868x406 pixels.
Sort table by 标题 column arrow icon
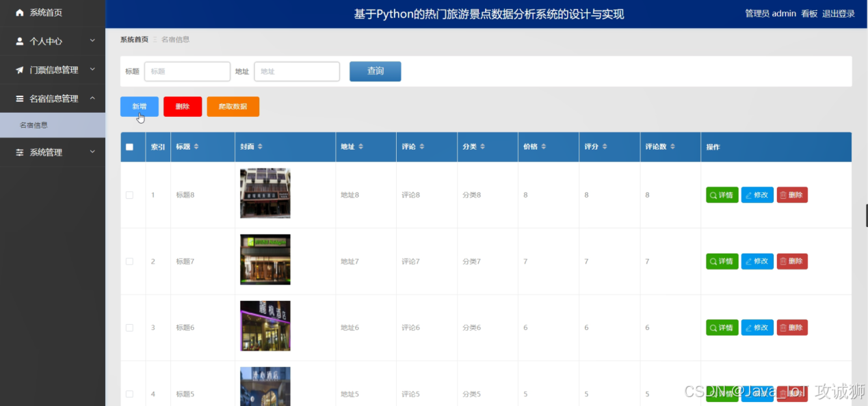197,147
